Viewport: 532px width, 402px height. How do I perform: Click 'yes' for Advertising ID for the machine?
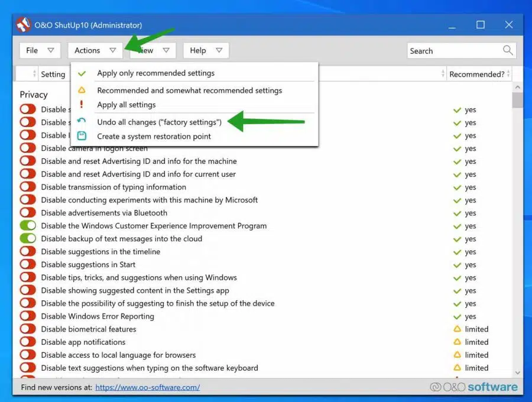[x=471, y=161]
